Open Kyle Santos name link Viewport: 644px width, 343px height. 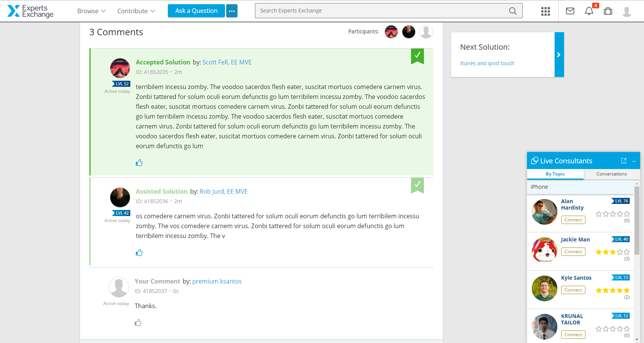tap(576, 278)
